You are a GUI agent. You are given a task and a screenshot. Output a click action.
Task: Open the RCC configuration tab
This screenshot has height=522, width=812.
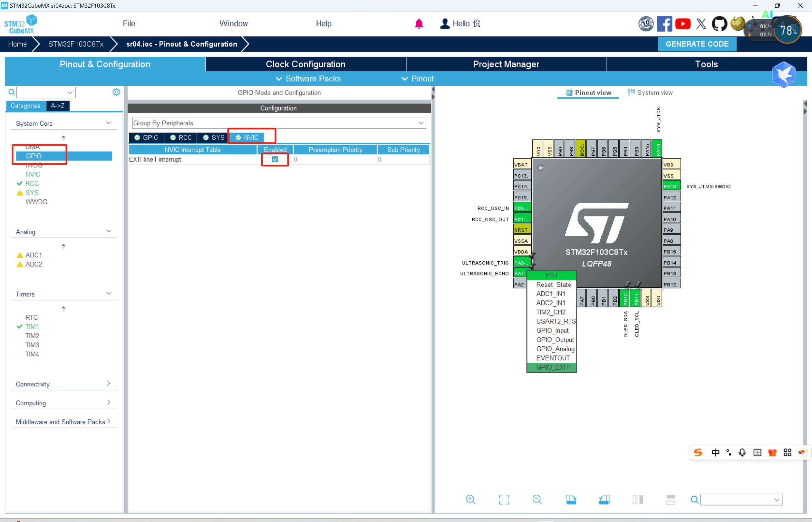tap(181, 138)
